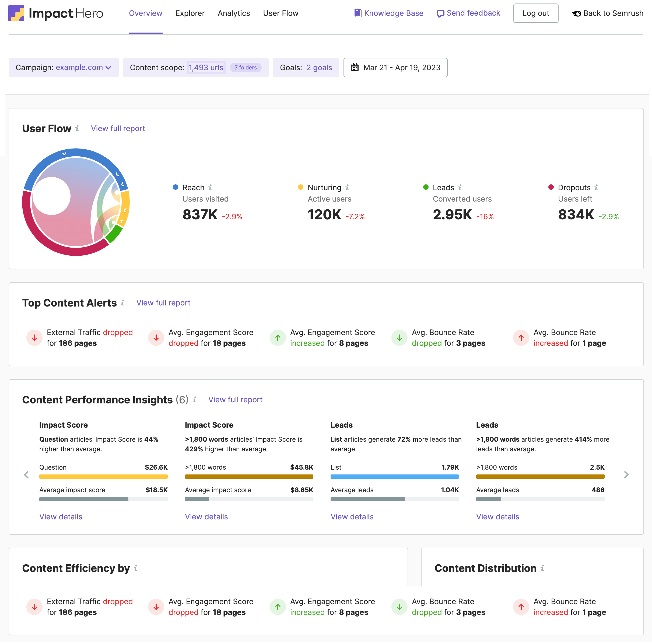Click the Content scope URLs count
Image resolution: width=652 pixels, height=644 pixels.
[206, 67]
